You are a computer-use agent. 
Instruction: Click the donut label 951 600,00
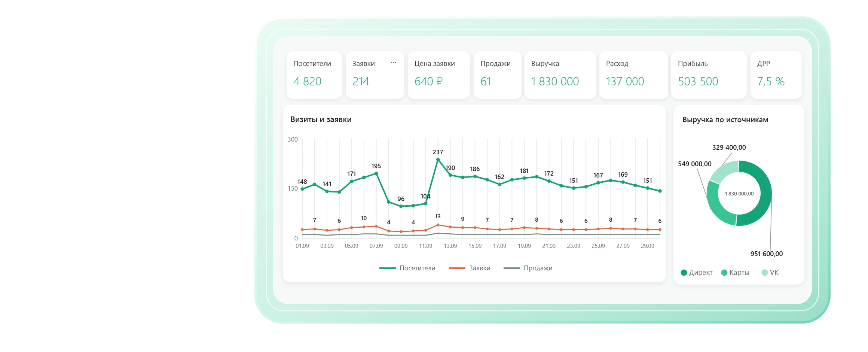coord(767,254)
